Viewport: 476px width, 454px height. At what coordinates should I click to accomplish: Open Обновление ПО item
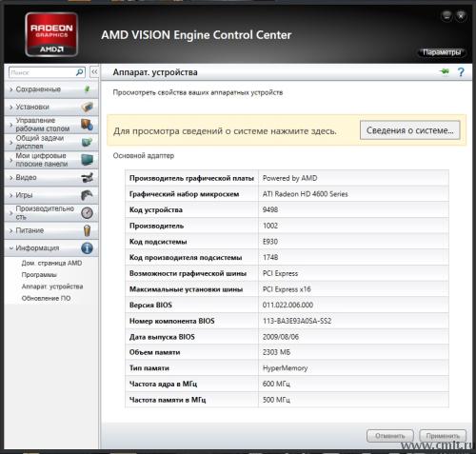pos(46,298)
